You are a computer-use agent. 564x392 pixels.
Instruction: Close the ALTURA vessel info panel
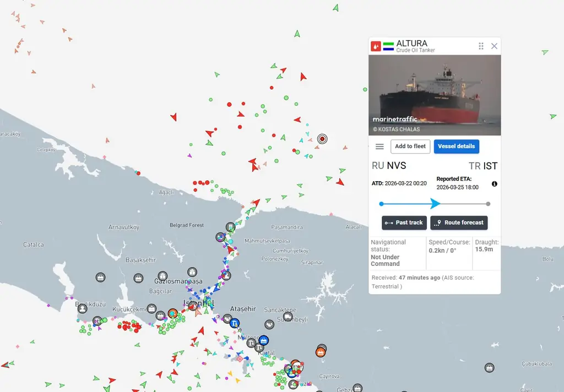494,46
